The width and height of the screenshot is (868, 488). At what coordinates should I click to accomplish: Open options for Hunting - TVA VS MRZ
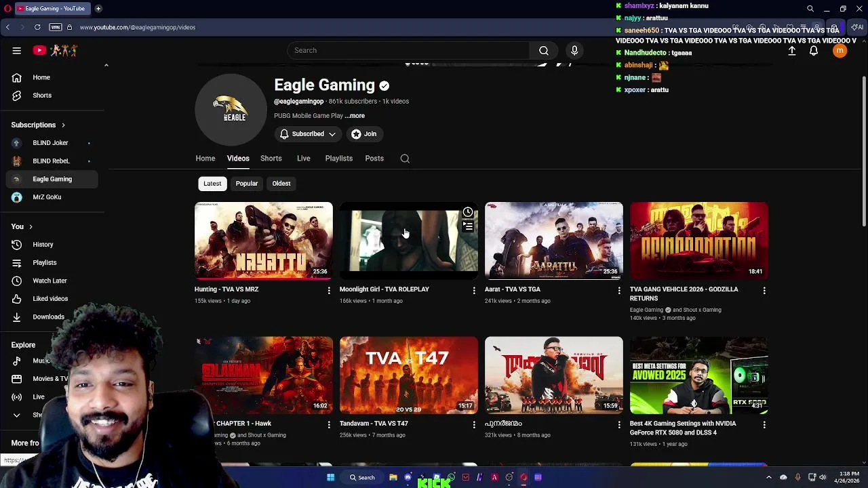329,290
